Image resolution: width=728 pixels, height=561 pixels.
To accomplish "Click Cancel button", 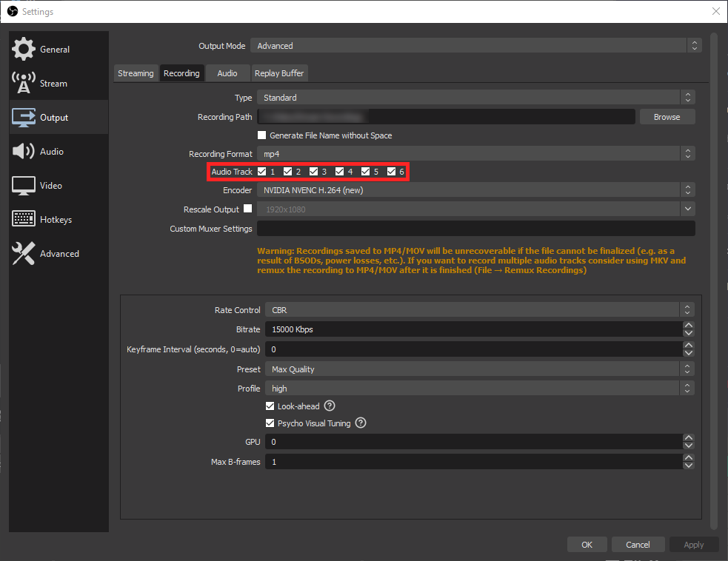I will [638, 545].
